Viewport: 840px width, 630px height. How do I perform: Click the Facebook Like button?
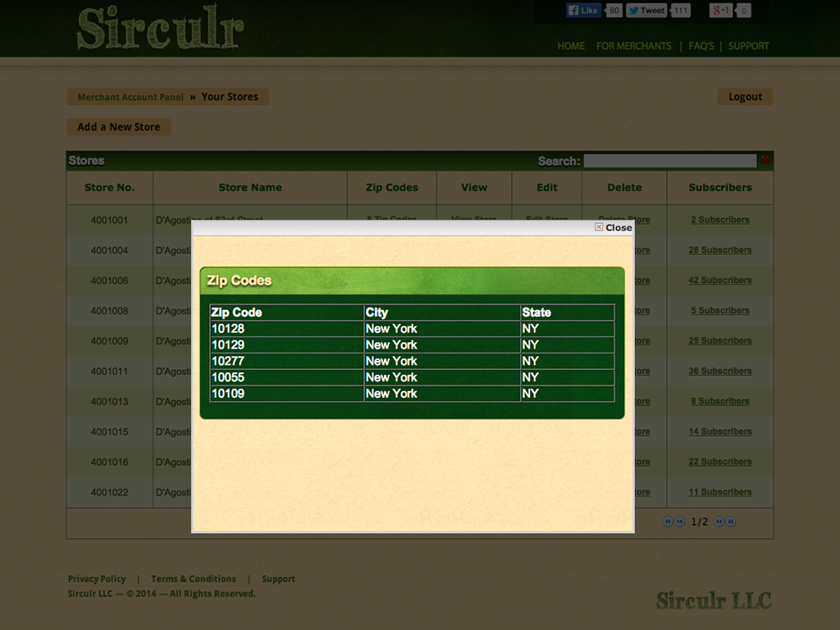(583, 11)
